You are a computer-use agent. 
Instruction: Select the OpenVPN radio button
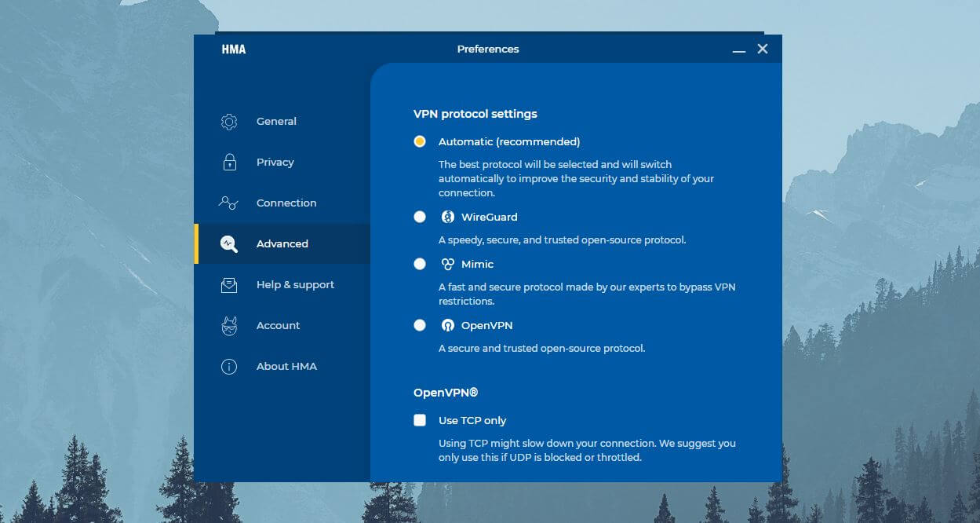pyautogui.click(x=420, y=326)
